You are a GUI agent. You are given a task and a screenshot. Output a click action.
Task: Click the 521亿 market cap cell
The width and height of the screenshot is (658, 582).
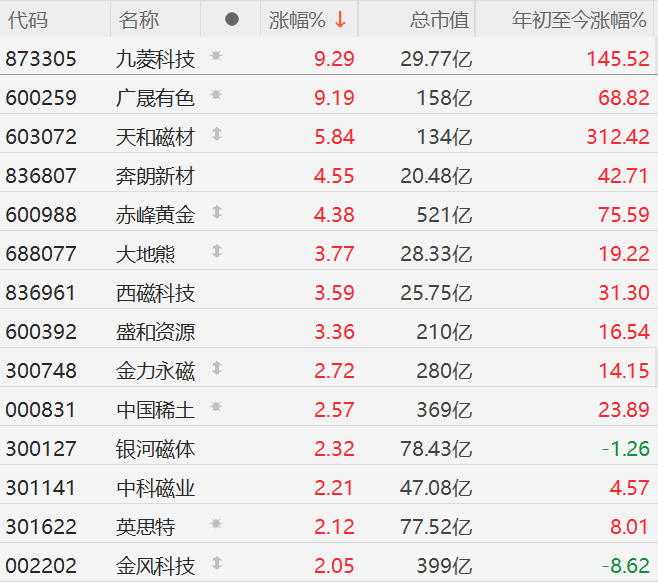pyautogui.click(x=444, y=215)
